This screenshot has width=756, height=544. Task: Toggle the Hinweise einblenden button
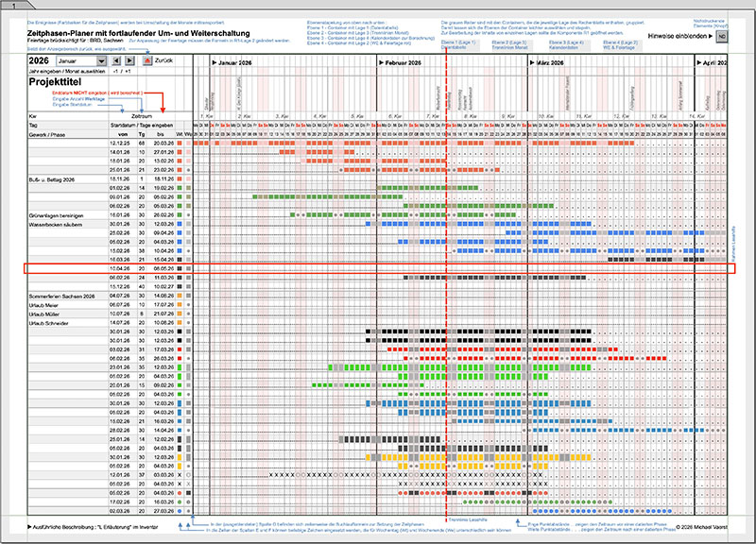click(720, 36)
